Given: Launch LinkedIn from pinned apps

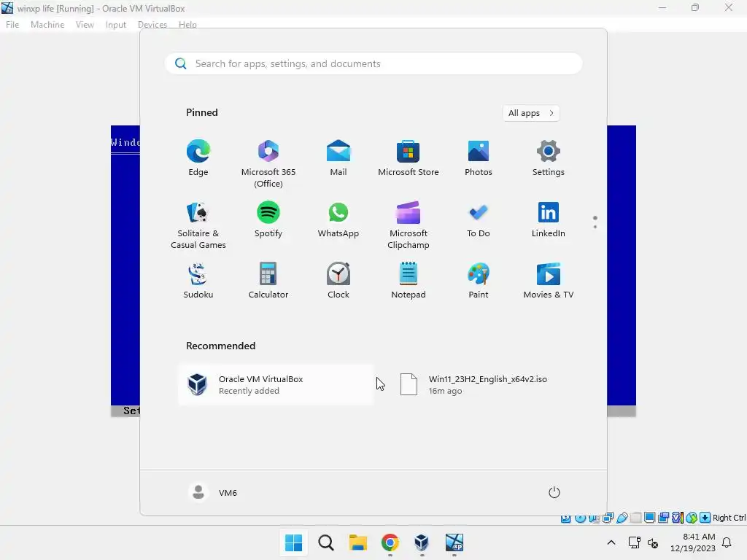Looking at the screenshot, I should tap(549, 219).
